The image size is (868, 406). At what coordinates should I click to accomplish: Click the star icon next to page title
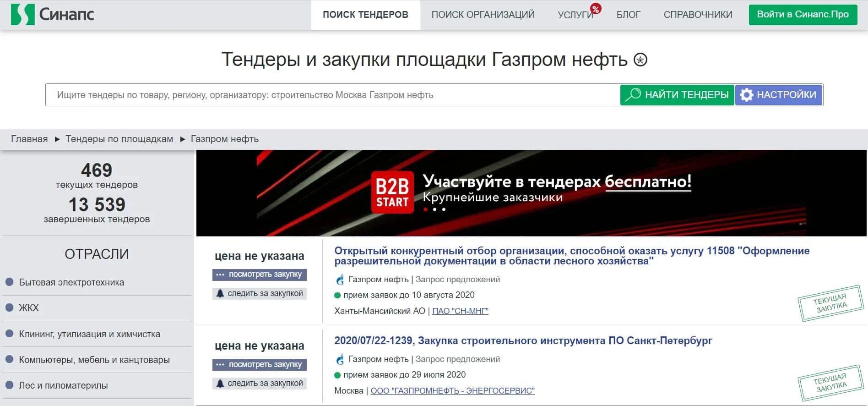(640, 60)
